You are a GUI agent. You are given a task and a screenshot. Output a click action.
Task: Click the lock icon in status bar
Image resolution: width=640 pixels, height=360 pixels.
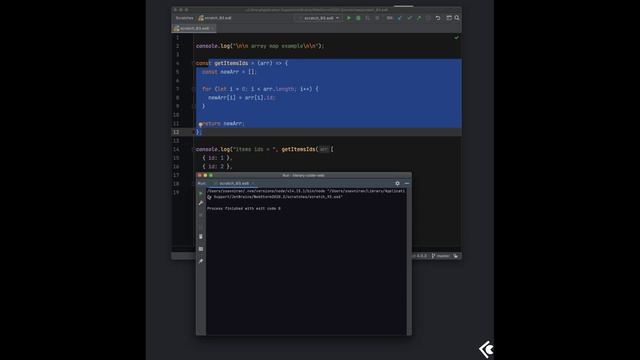[x=456, y=256]
